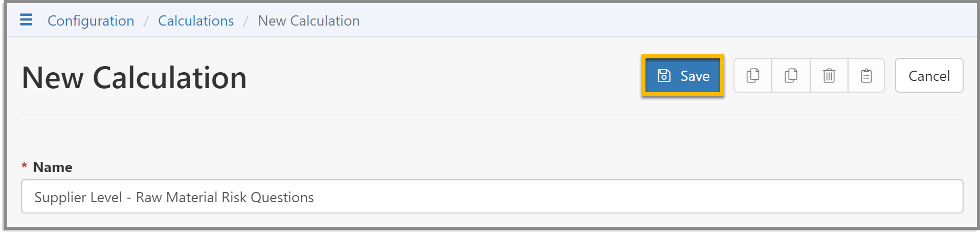Click the New Calculation page heading

pos(135,78)
